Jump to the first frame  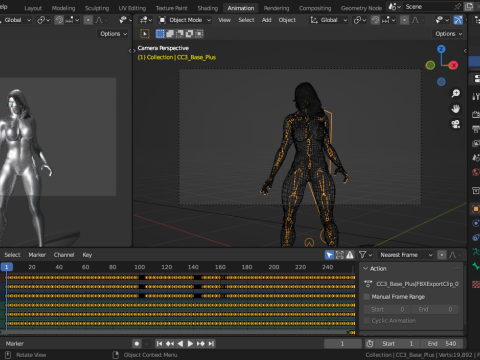pos(160,344)
